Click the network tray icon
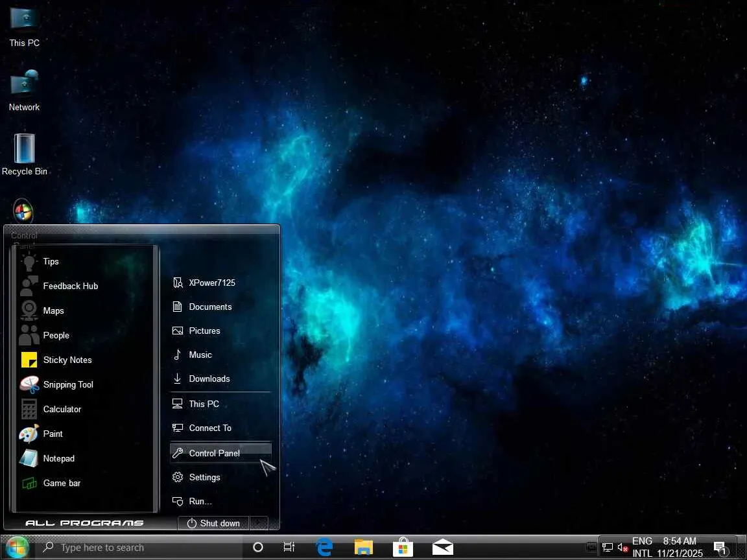 [608, 548]
